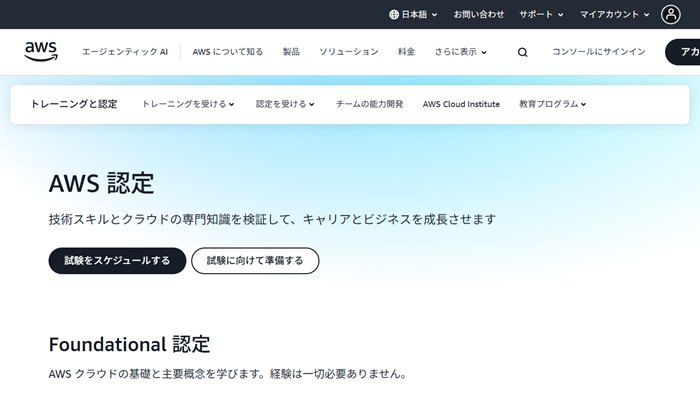Click the user profile avatar icon
Viewport: 700px width, 419px height.
click(671, 14)
